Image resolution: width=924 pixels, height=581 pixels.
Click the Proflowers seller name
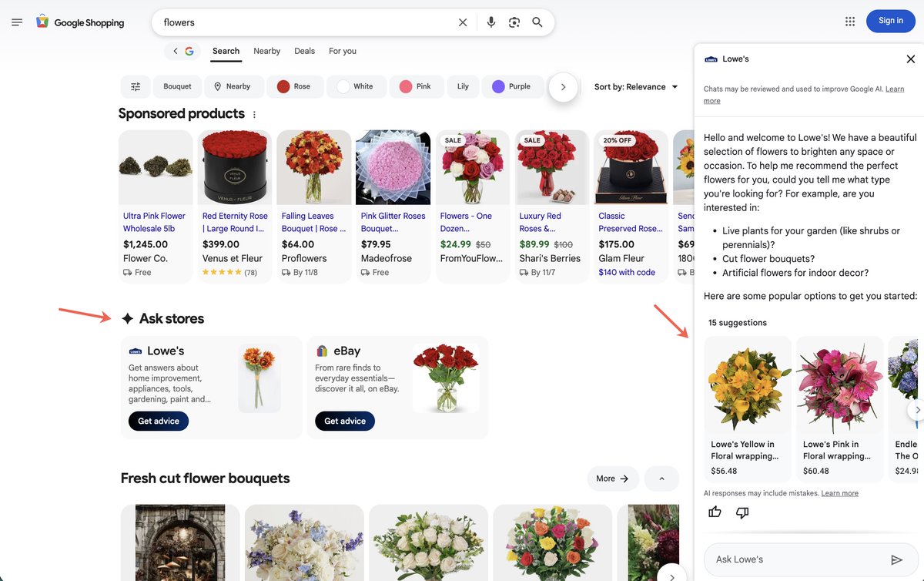(x=304, y=258)
